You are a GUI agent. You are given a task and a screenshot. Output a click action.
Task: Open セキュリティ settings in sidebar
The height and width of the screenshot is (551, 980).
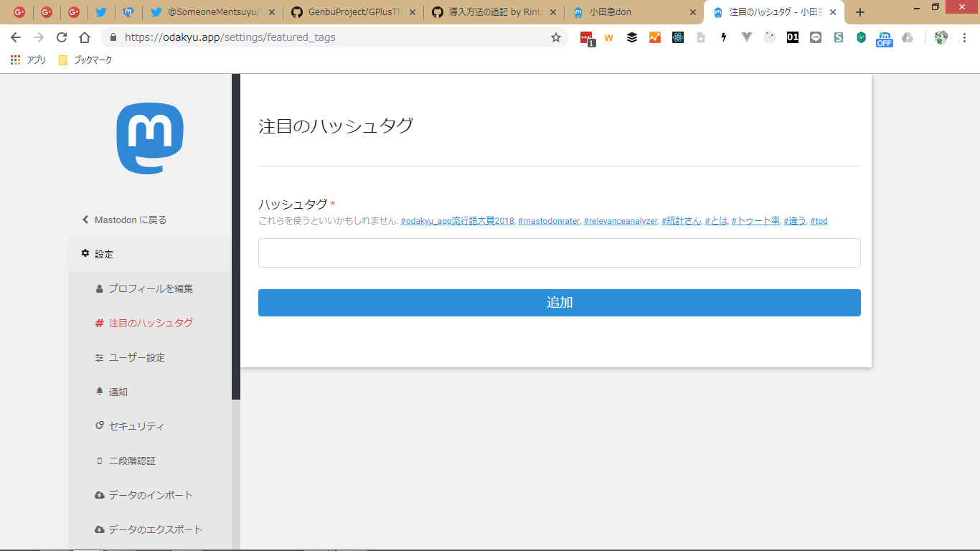click(136, 426)
